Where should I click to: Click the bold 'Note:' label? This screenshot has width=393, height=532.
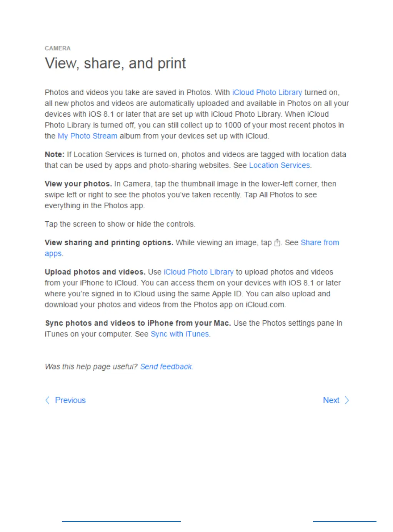[x=55, y=154]
